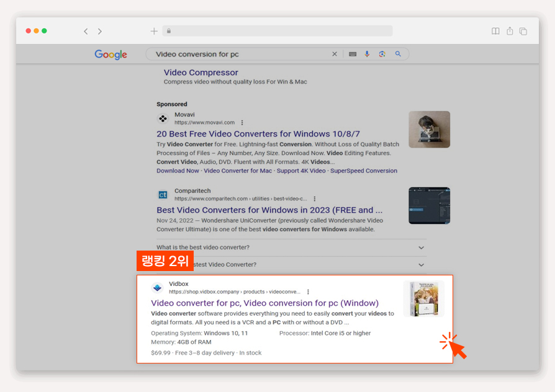Open "20 Best Free Video Converters for Windows" result

258,134
